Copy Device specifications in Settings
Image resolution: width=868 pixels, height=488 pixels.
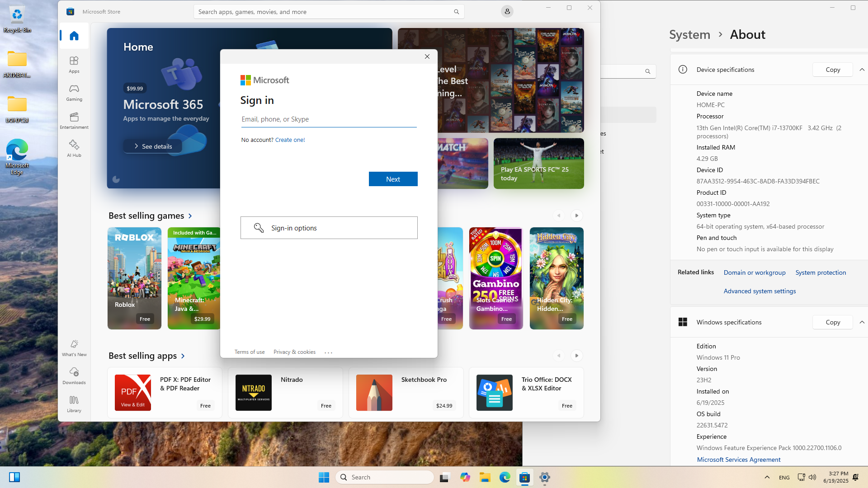(x=833, y=70)
